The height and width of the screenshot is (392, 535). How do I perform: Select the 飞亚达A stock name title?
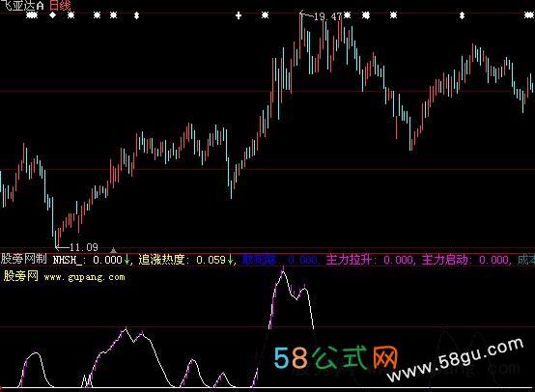click(x=22, y=6)
